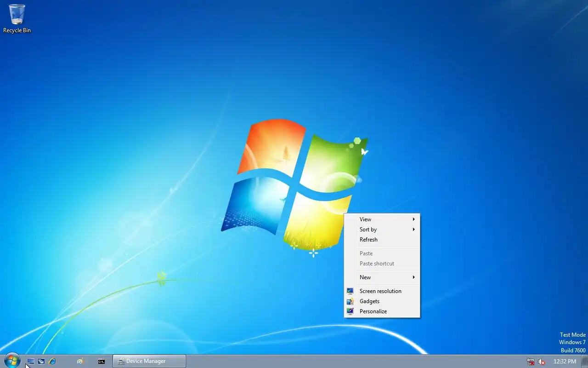Choose Personalize from the context menu

pos(382,311)
